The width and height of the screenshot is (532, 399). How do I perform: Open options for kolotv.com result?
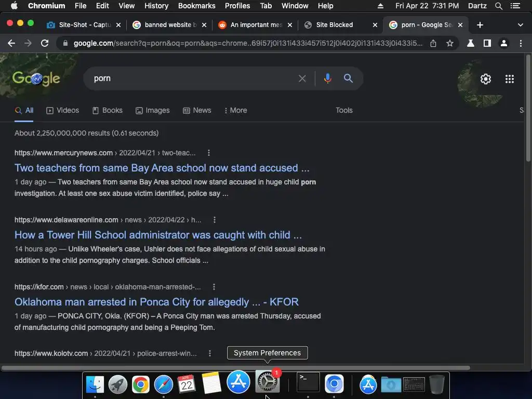pyautogui.click(x=210, y=353)
